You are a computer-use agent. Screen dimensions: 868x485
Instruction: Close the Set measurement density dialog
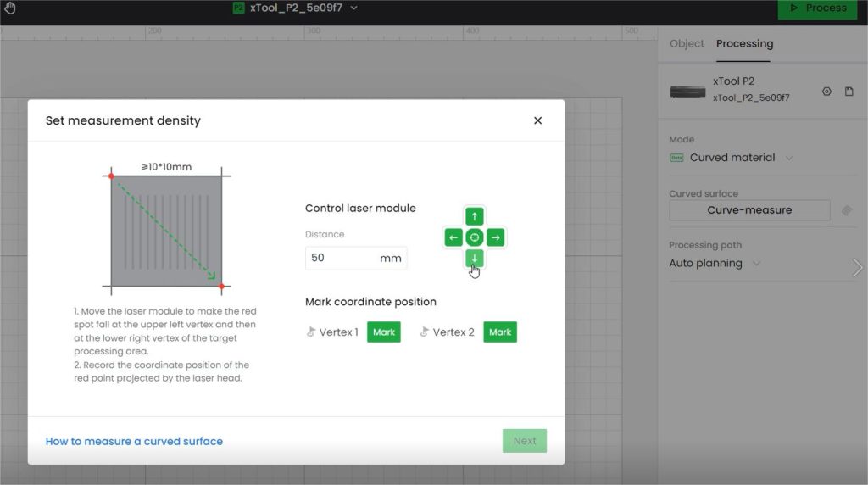(537, 120)
